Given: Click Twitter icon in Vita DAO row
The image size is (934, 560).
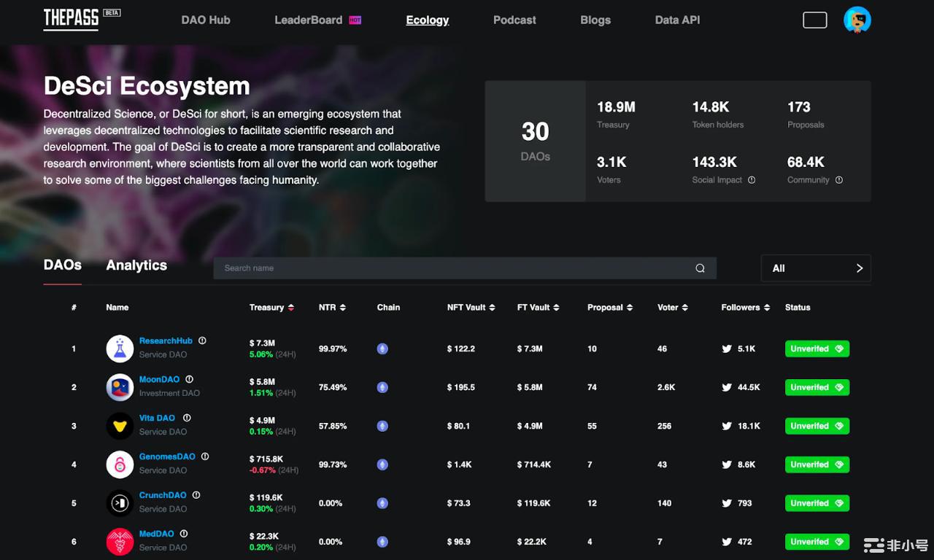Looking at the screenshot, I should click(727, 426).
